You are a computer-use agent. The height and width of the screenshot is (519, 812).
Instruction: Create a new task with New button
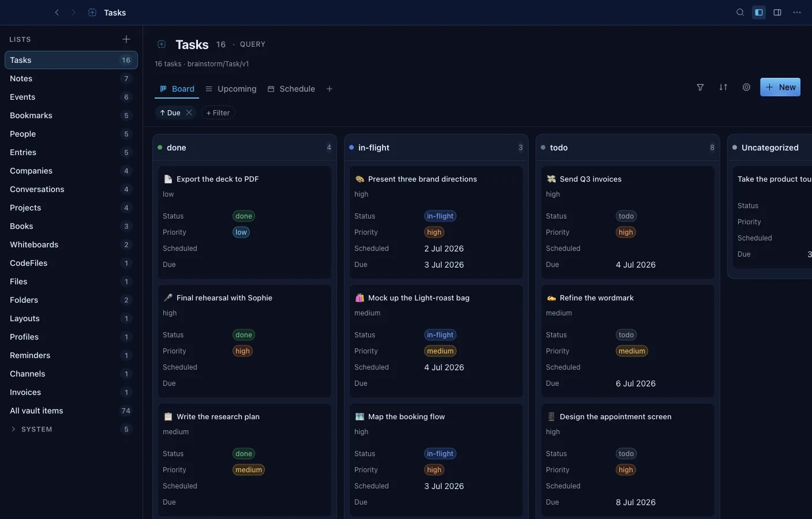pyautogui.click(x=780, y=87)
